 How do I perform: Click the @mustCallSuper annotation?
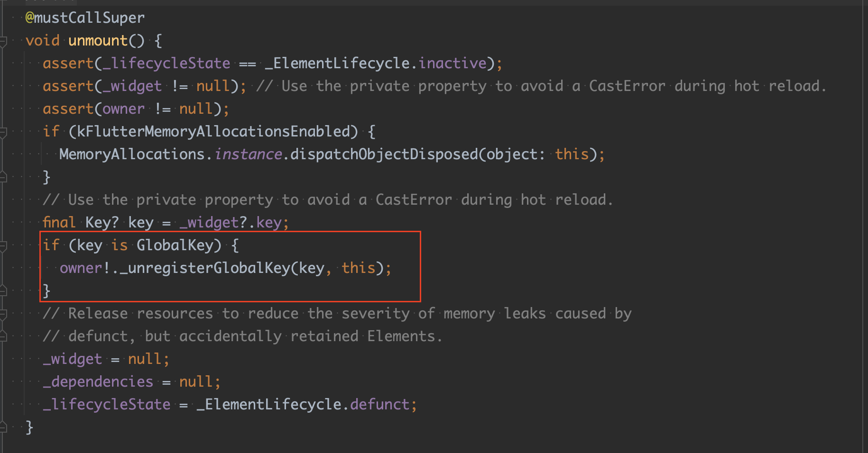pos(85,18)
